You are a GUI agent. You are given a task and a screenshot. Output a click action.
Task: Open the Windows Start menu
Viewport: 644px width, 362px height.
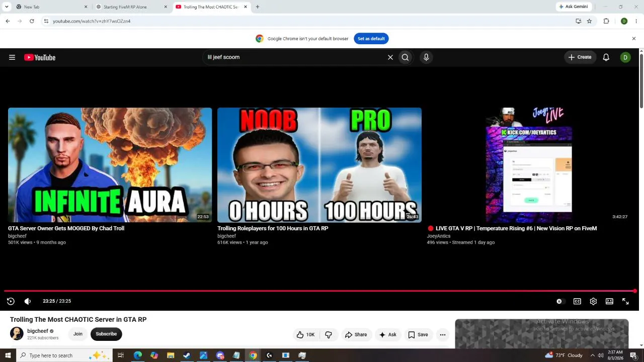(8, 355)
